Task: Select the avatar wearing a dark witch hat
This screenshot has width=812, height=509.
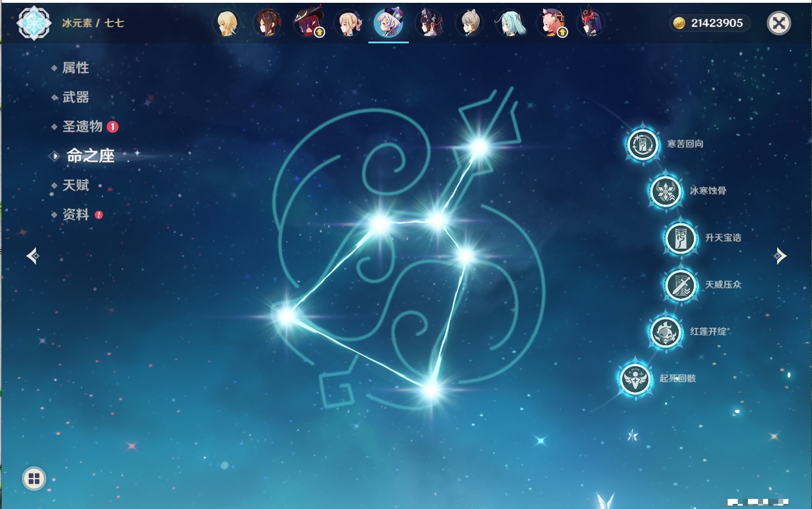Action: [x=308, y=24]
